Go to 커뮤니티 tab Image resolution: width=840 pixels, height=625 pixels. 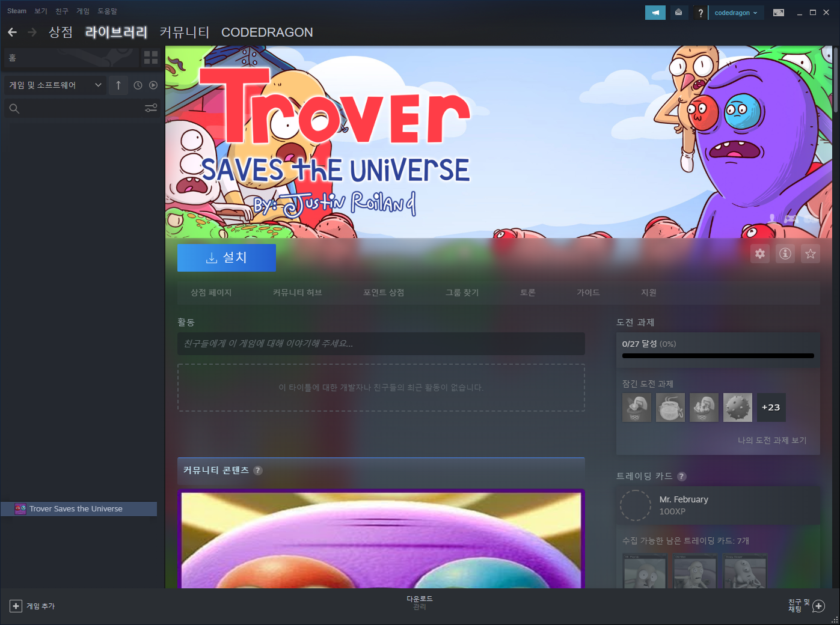[185, 32]
